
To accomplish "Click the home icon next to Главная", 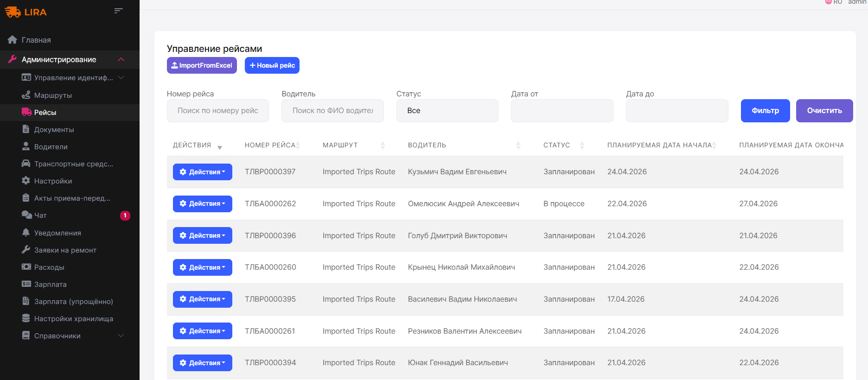I will tap(13, 40).
